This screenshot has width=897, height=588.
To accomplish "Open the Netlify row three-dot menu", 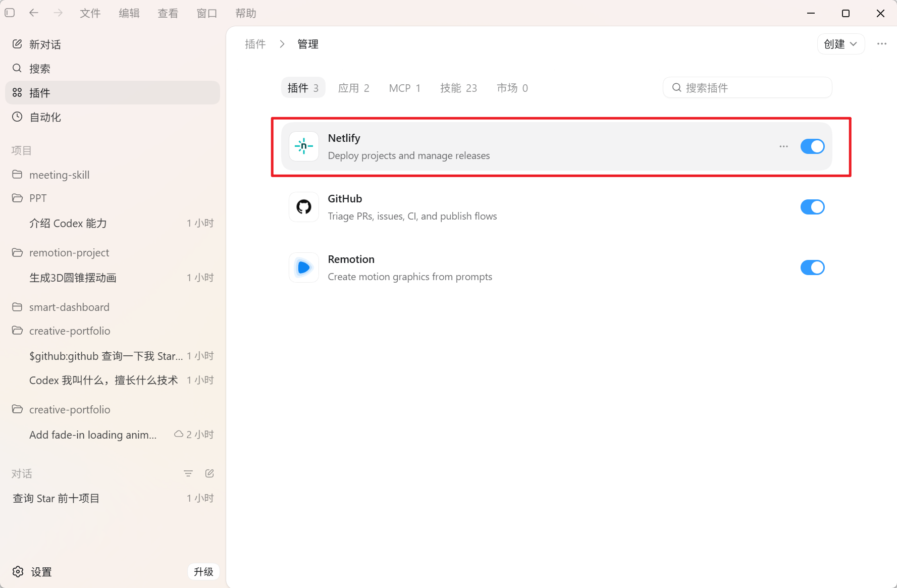I will (x=783, y=146).
